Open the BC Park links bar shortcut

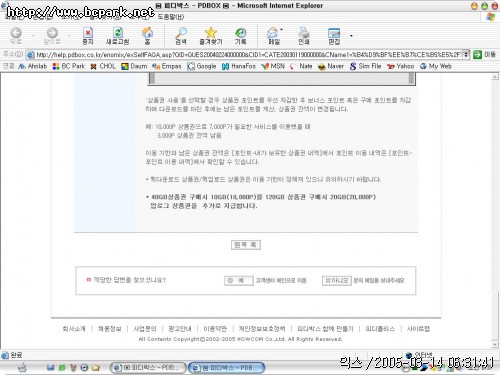69,66
